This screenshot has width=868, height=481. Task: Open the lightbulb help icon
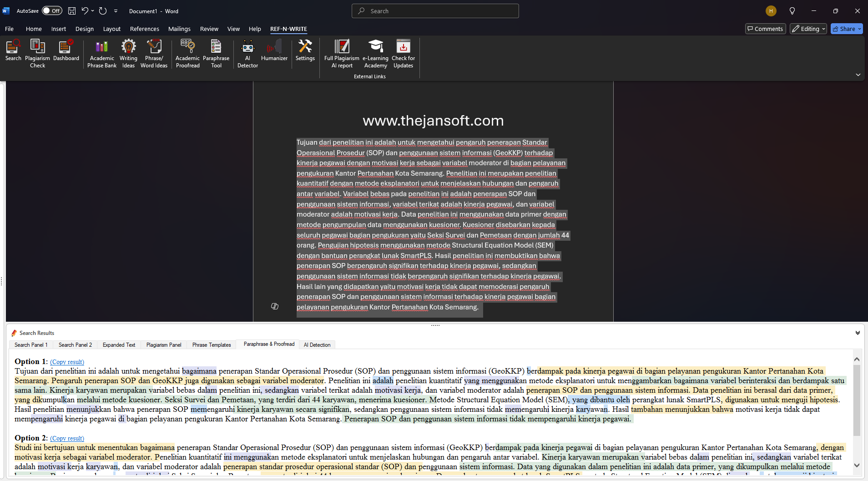[792, 11]
